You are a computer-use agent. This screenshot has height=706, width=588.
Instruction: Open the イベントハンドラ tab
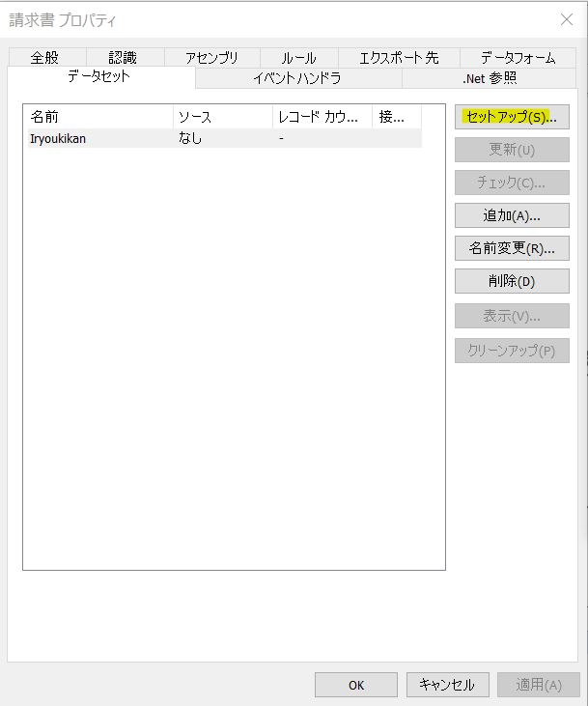[x=298, y=78]
